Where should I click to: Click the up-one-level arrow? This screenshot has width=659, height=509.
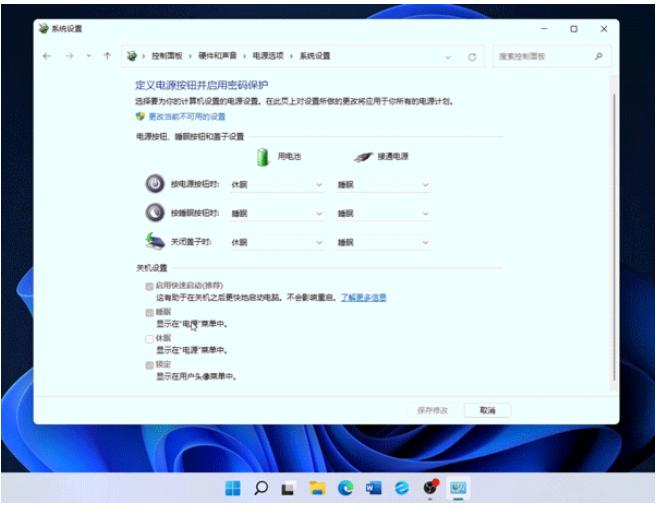107,56
